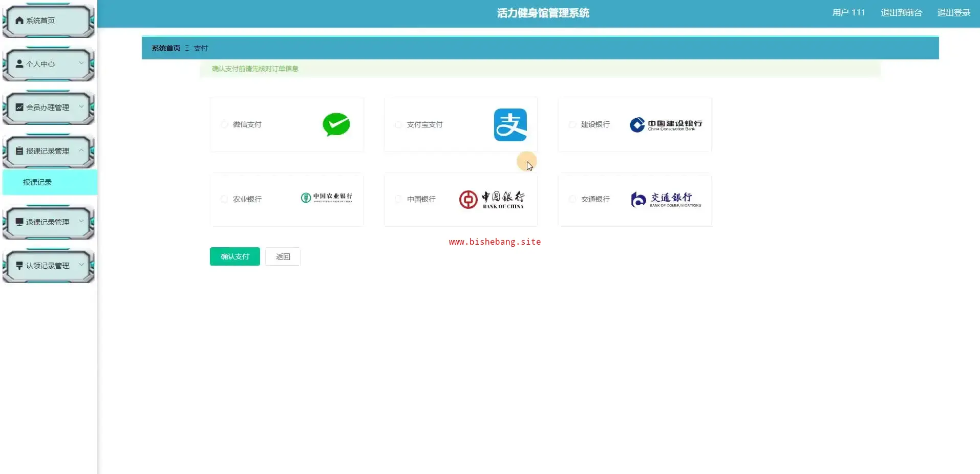Click the 用户 111 label in header
Image resolution: width=980 pixels, height=474 pixels.
click(x=848, y=13)
